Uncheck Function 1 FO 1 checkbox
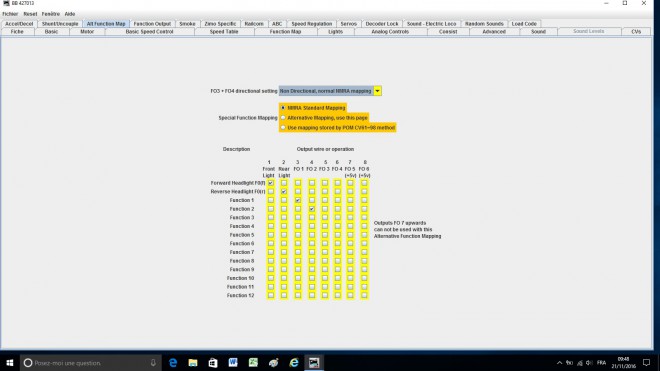 click(x=298, y=200)
